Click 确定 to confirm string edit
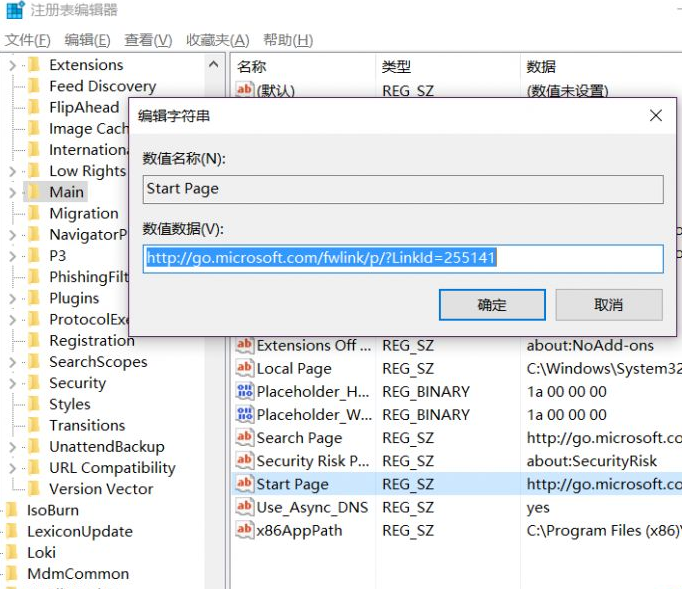This screenshot has height=589, width=682. [x=492, y=305]
